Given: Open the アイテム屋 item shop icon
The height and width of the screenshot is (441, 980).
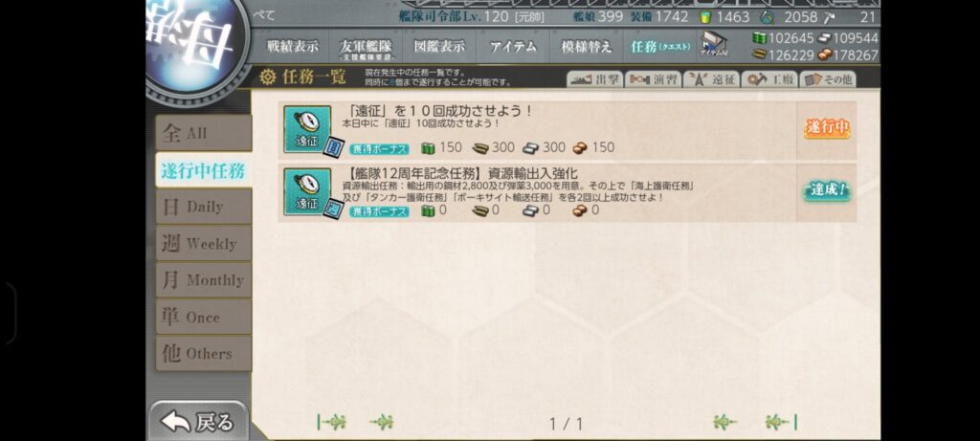Looking at the screenshot, I should pos(713,45).
